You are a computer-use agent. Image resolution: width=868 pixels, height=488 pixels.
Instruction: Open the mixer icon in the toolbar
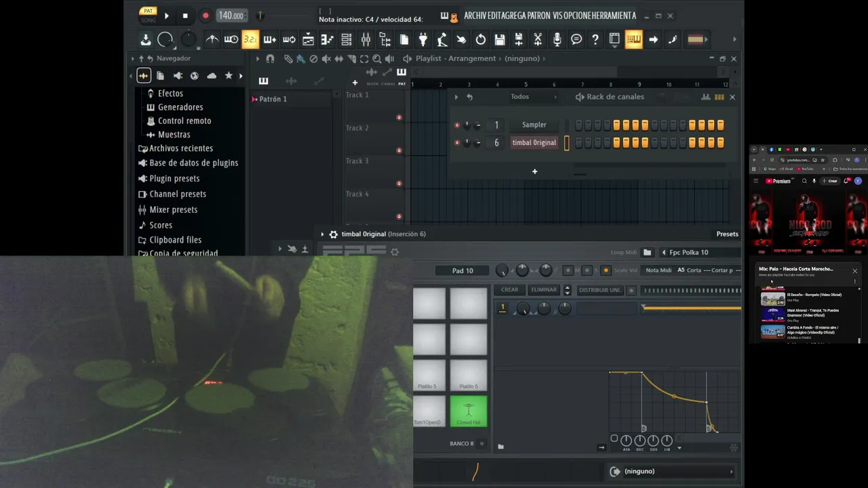tap(366, 39)
